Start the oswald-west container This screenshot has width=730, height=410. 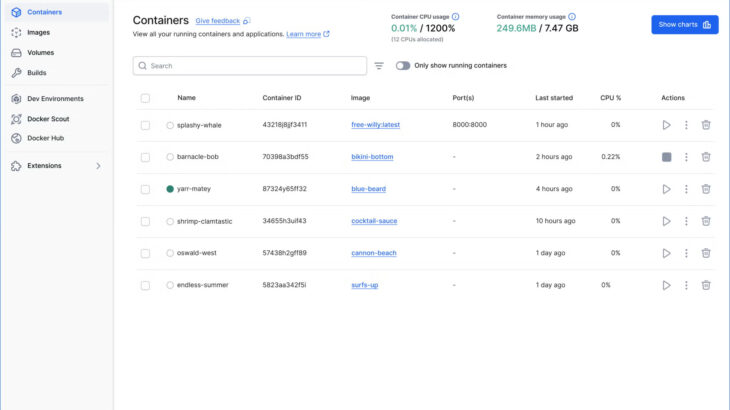666,254
